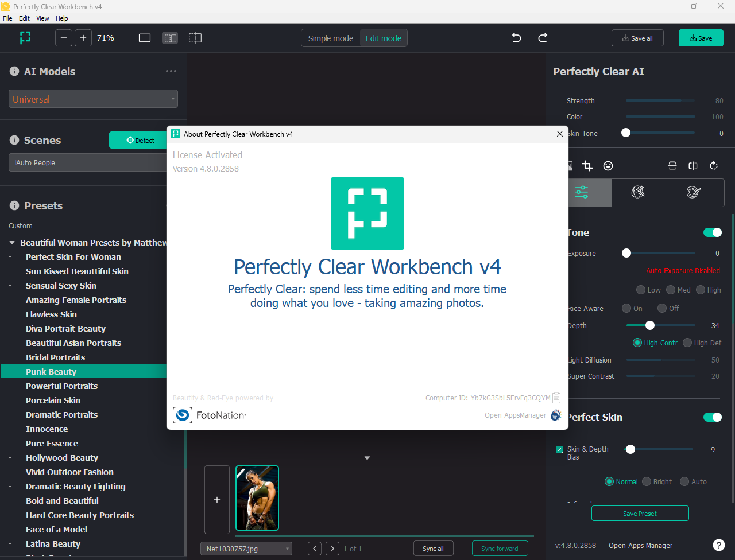Screen dimensions: 735x560
Task: Toggle the Tone section switch
Action: point(713,232)
